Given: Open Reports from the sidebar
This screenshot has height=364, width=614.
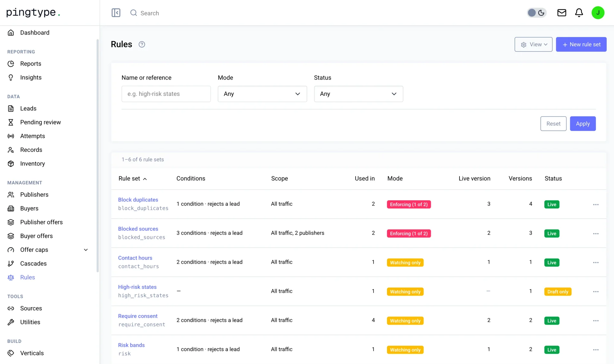Looking at the screenshot, I should tap(31, 64).
